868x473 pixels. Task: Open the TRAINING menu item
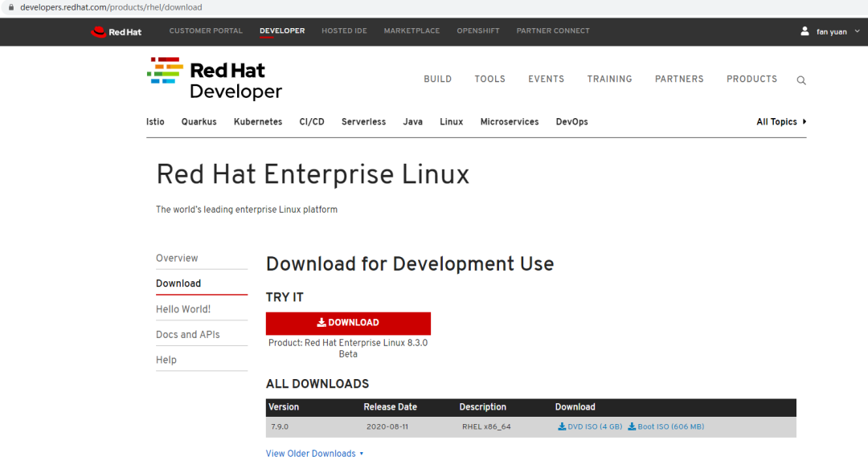click(x=609, y=80)
